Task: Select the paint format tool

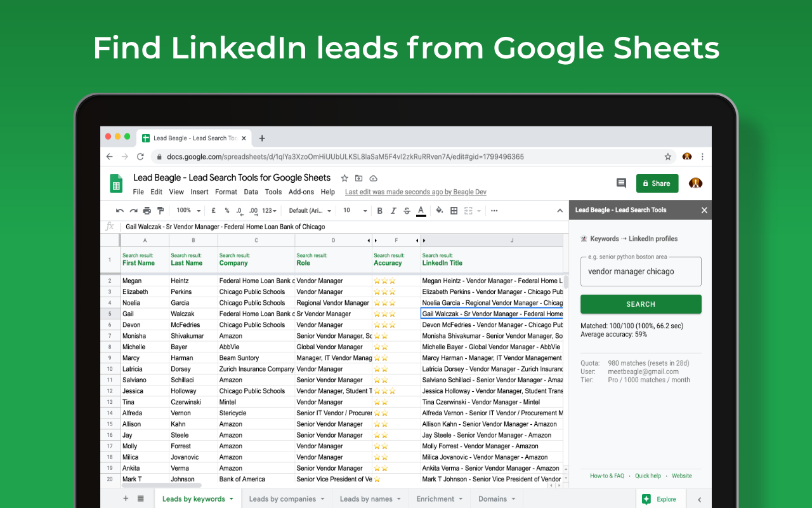Action: [160, 211]
